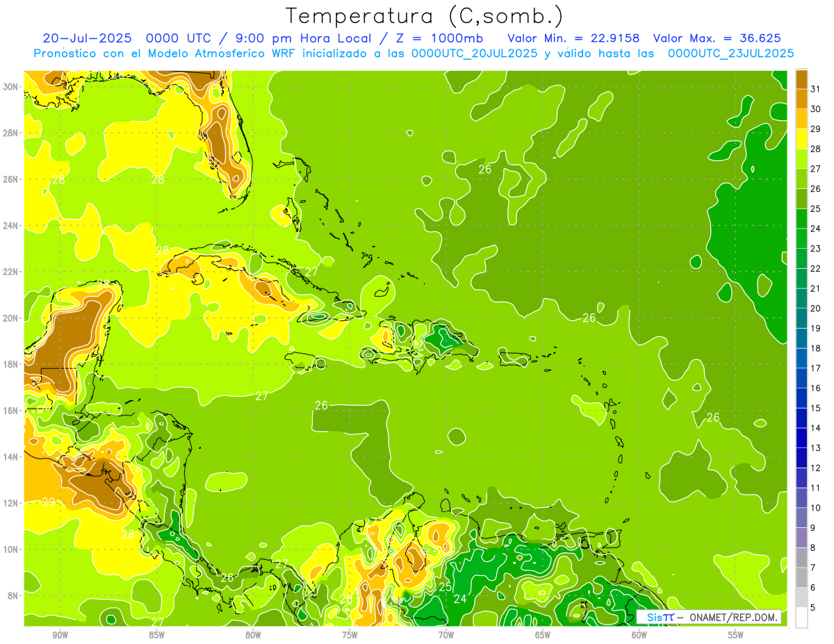834x644 pixels.
Task: Click colorbar label "22"
Action: 815,268
